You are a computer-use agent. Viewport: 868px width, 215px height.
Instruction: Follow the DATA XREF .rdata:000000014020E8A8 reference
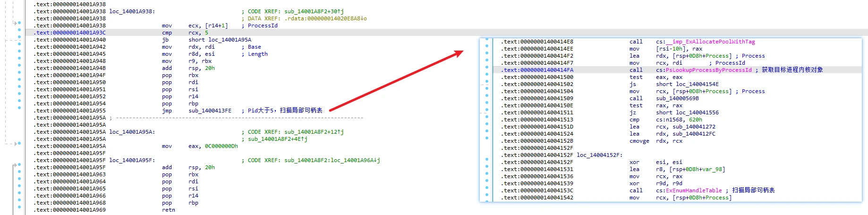pos(326,18)
